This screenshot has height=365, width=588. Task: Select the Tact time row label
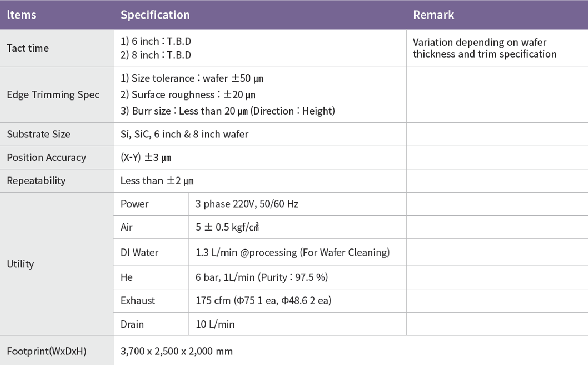pos(28,48)
